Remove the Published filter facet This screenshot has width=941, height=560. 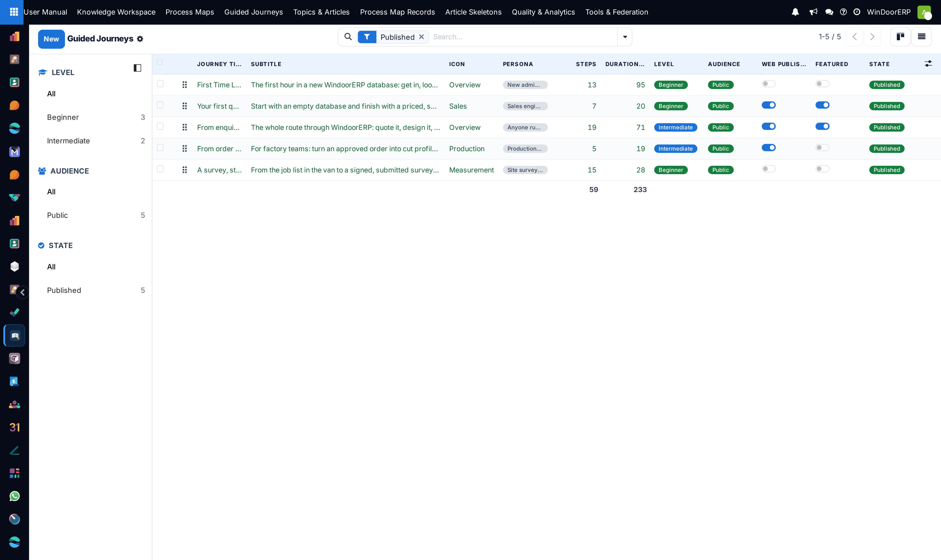pos(421,37)
